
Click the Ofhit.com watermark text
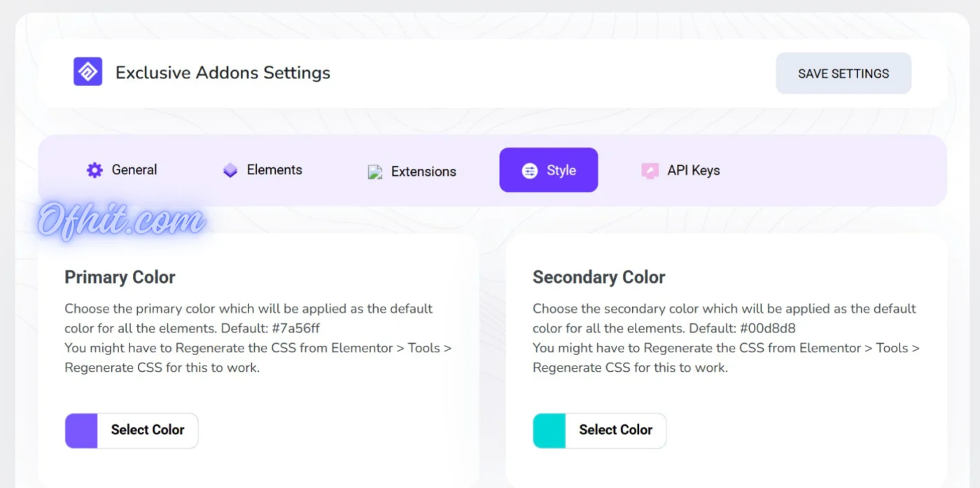[121, 220]
